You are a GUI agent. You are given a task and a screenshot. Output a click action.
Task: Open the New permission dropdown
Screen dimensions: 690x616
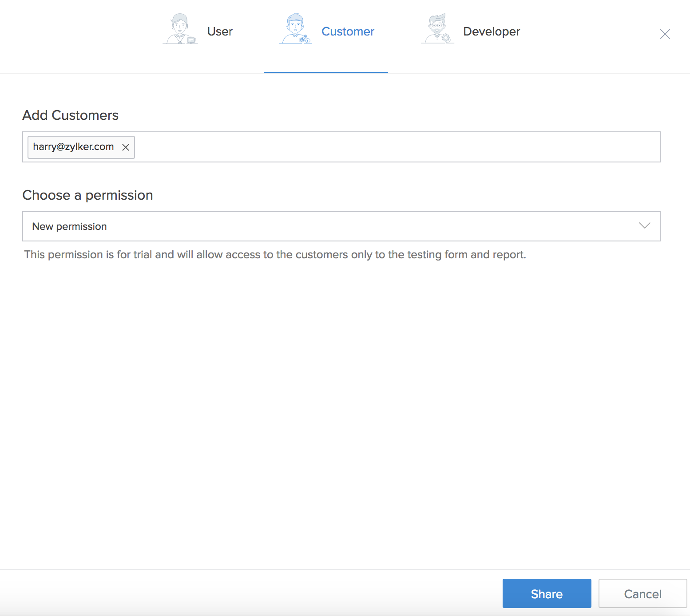(x=341, y=226)
